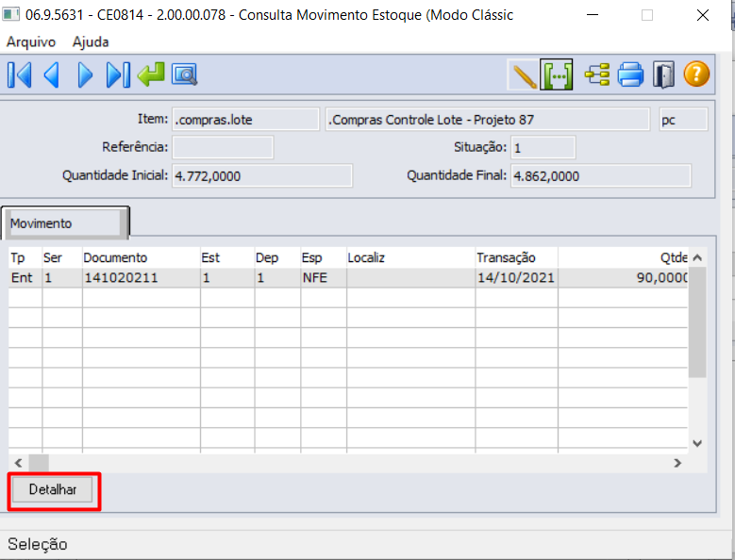Click the Quantidade Inicial field
This screenshot has height=560, width=735.
point(262,175)
